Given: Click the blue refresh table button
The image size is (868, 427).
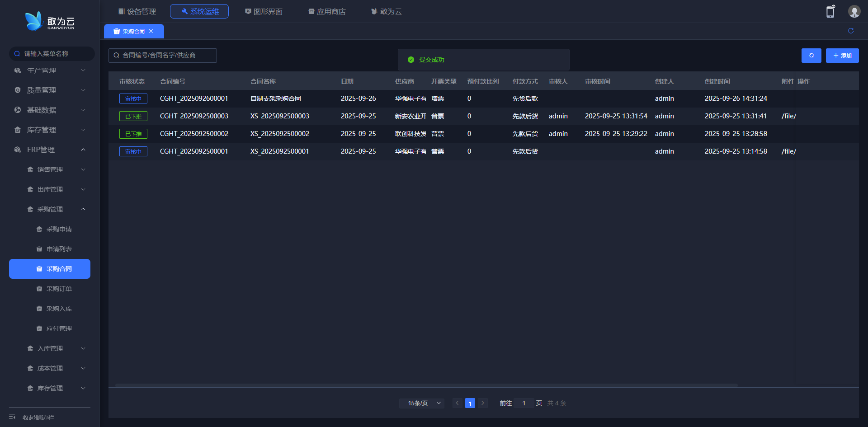Looking at the screenshot, I should click(x=811, y=56).
